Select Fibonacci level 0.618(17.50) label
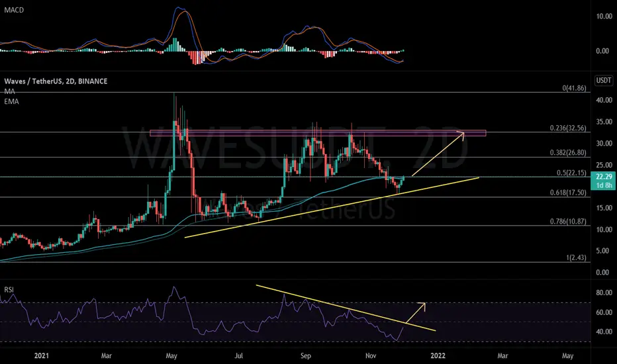The height and width of the screenshot is (364, 617). pos(568,193)
